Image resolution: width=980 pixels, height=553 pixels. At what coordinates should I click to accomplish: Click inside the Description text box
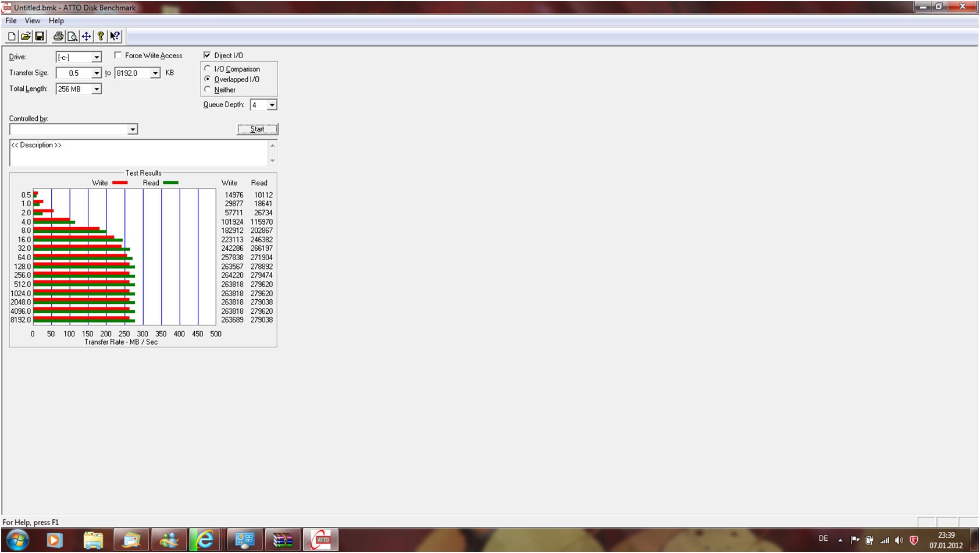coord(138,153)
